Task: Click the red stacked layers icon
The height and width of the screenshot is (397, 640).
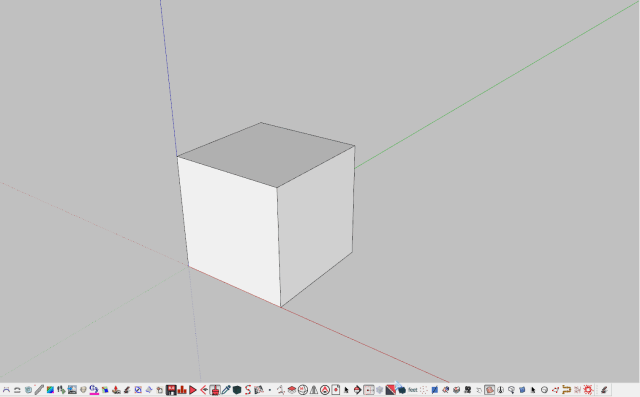Action: click(x=292, y=390)
